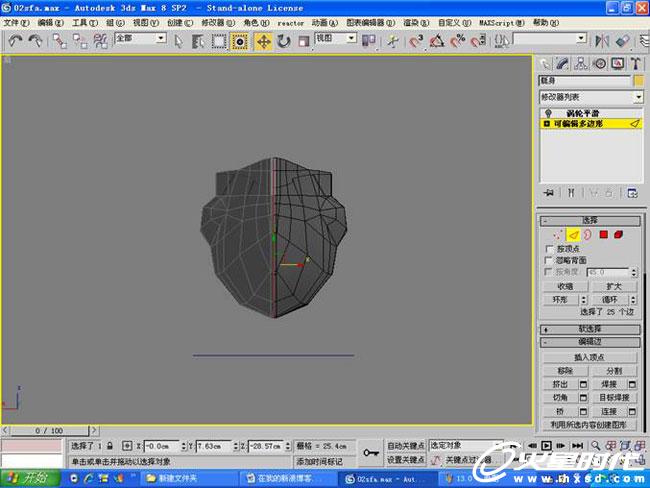Open the reference coordinate system dropdown 视图
Screen dimensions: 650x488
[x=336, y=39]
